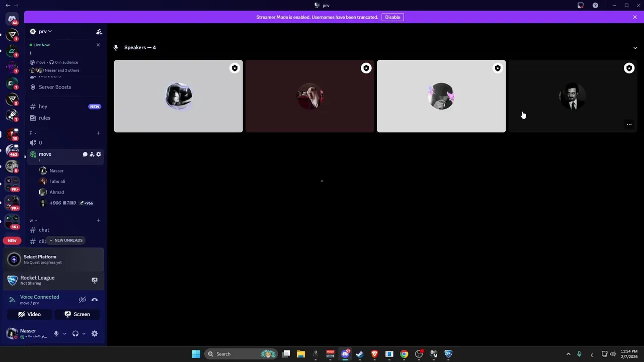Click the voice connection signal icon
Image resolution: width=644 pixels, height=362 pixels.
(x=12, y=300)
